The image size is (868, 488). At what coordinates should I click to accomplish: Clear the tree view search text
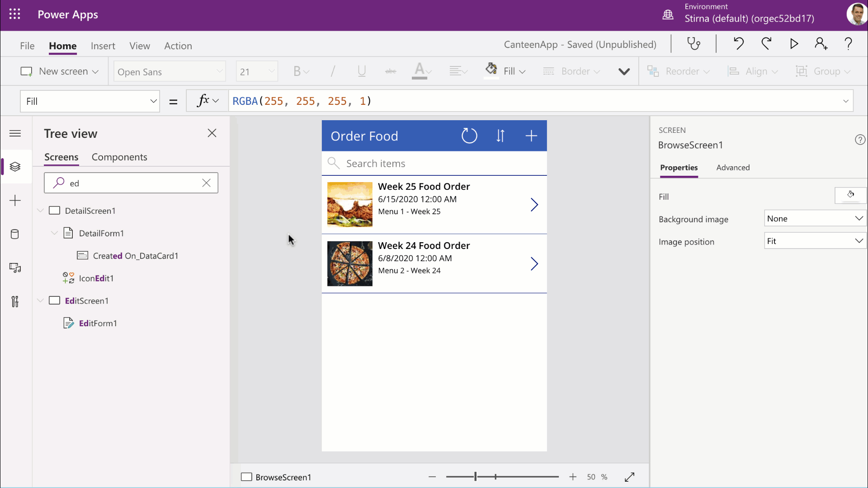click(206, 183)
